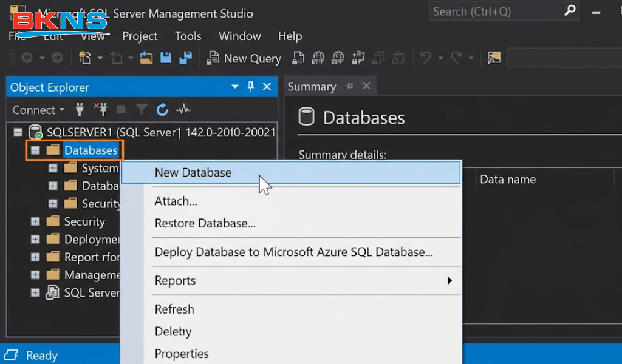Collapse the Databases folder node

click(35, 150)
